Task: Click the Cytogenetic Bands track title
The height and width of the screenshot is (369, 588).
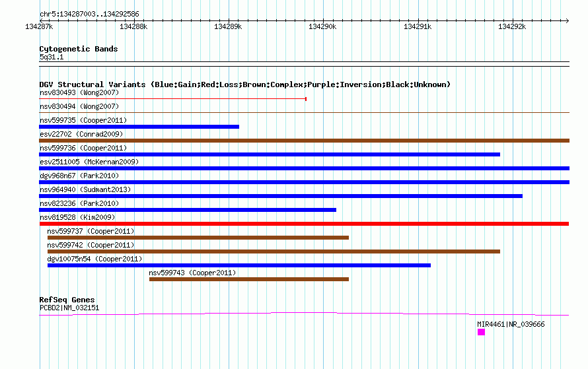Action: tap(79, 49)
